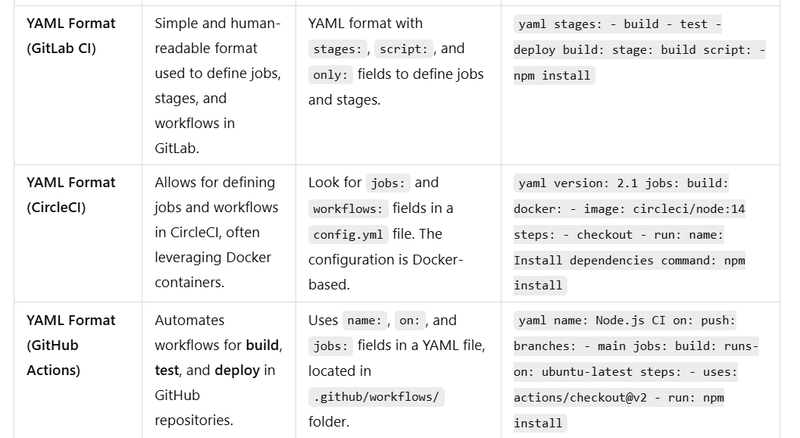Click "jobs:" code in the GitHub Actions row
Screen dimensions: 800x438
pos(331,347)
